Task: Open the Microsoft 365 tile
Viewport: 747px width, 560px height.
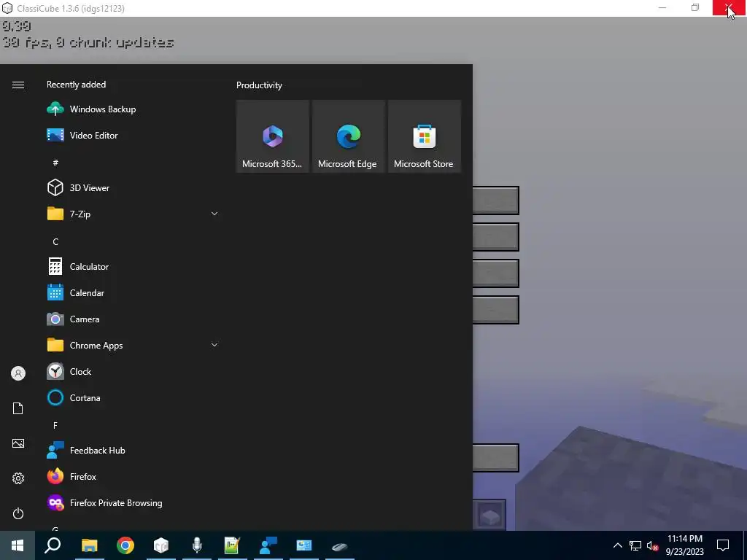Action: tap(273, 136)
